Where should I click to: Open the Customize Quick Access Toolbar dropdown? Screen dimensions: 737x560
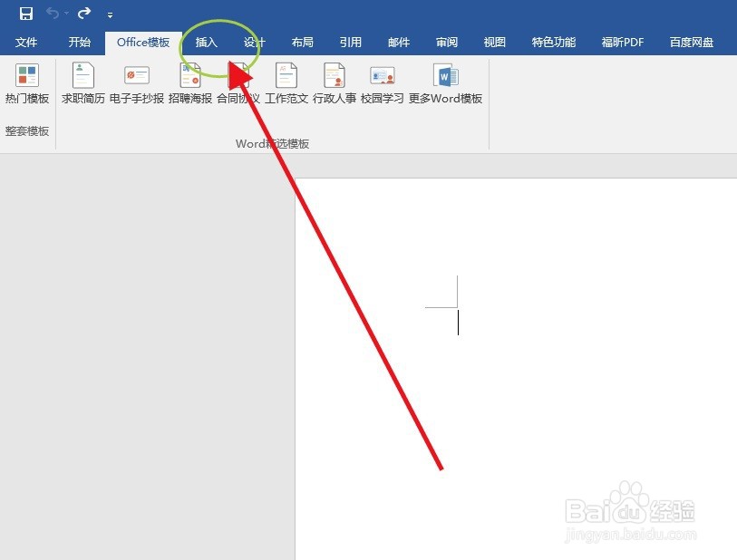point(110,14)
